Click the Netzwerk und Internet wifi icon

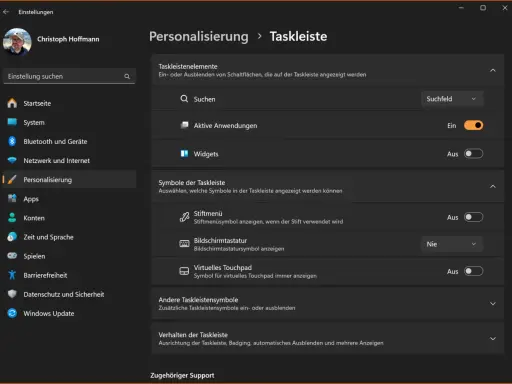click(12, 160)
